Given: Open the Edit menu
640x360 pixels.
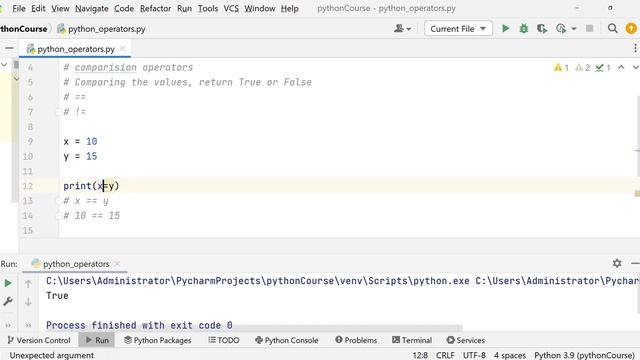Looking at the screenshot, I should [38, 9].
